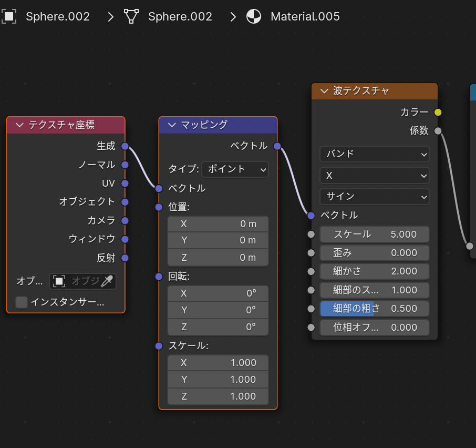Click the yellow カラー output socket
Image resolution: width=476 pixels, height=448 pixels.
[438, 112]
